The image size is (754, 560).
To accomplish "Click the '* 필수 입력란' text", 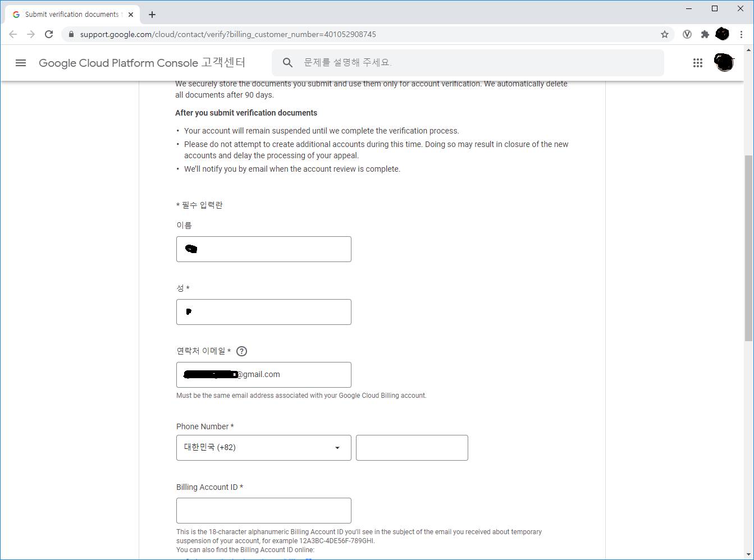I will [x=199, y=205].
